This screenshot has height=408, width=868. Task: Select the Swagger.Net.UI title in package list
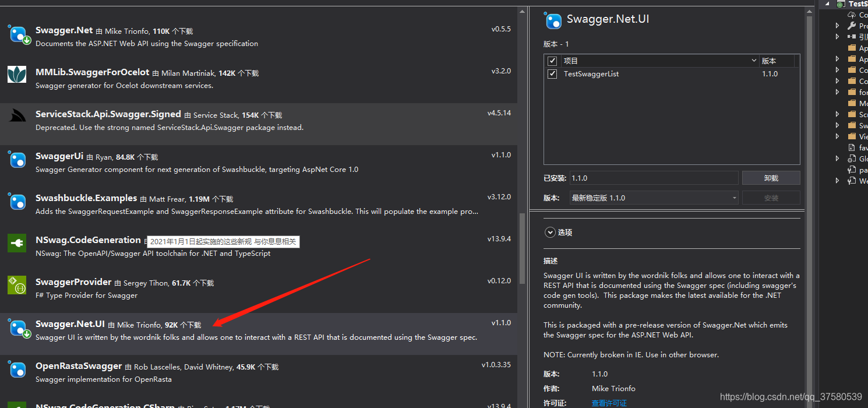tap(70, 324)
